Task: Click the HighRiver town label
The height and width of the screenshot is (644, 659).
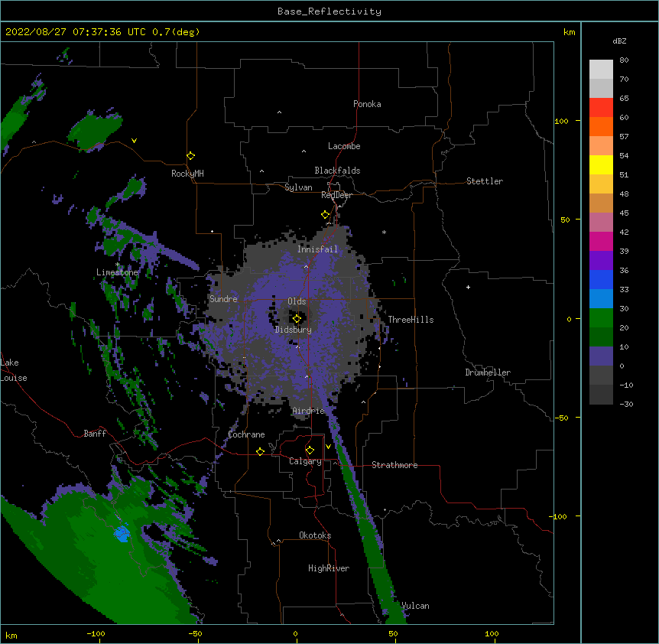Action: 329,568
